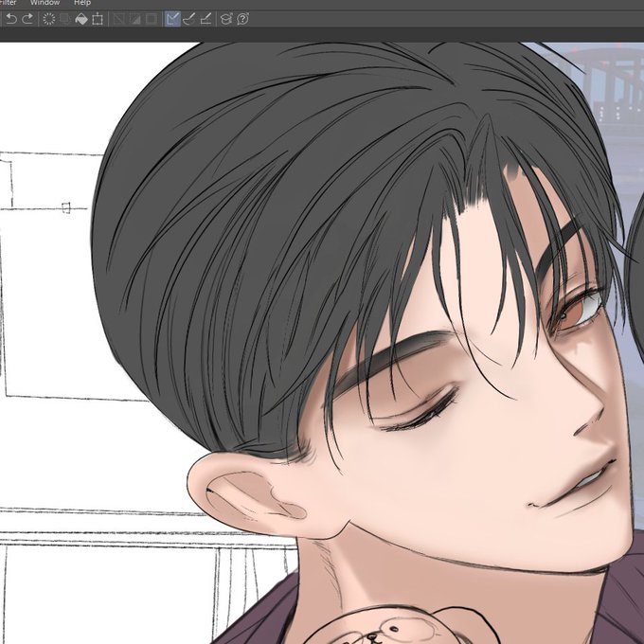Image resolution: width=644 pixels, height=644 pixels.
Task: Click the greyed Show Selection Border icon
Action: [152, 19]
